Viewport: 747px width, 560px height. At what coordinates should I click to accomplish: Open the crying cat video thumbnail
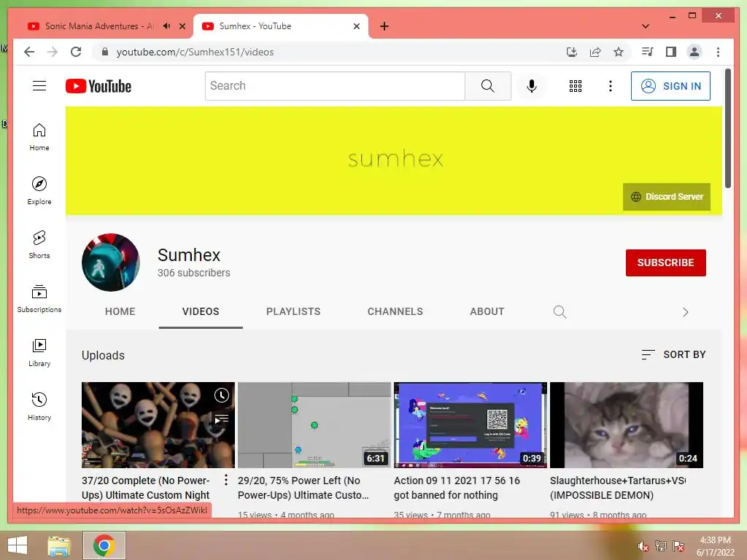tap(627, 425)
